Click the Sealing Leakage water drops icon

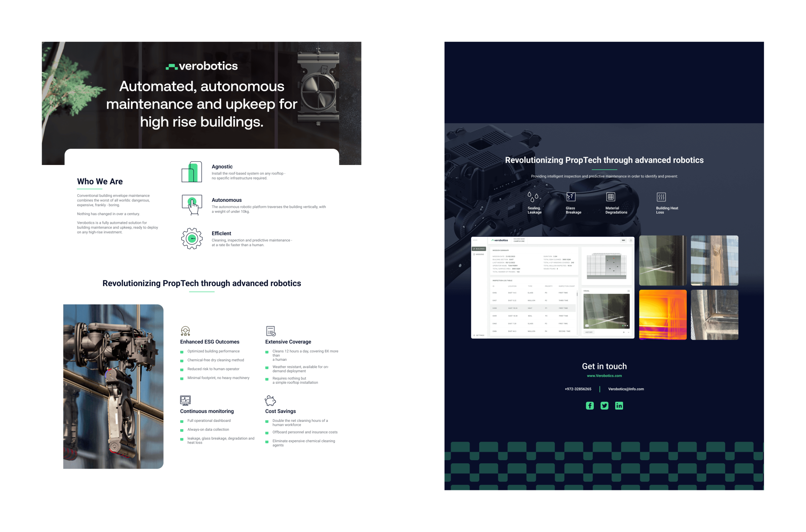click(533, 196)
